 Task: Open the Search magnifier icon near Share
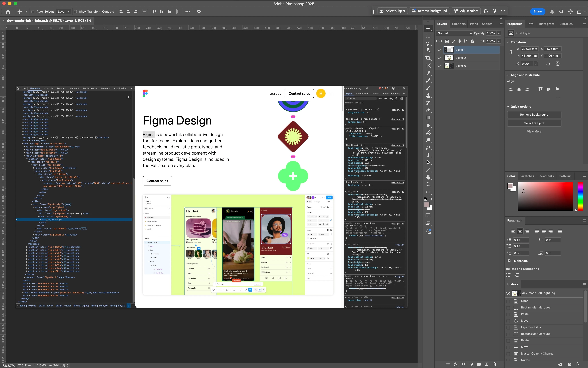561,11
